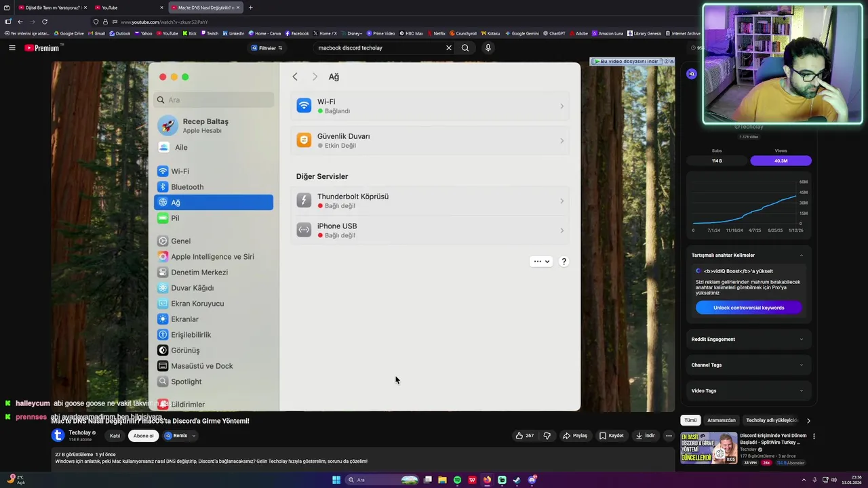The image size is (868, 488).
Task: Open the Google Drive bookmark
Action: coord(68,33)
